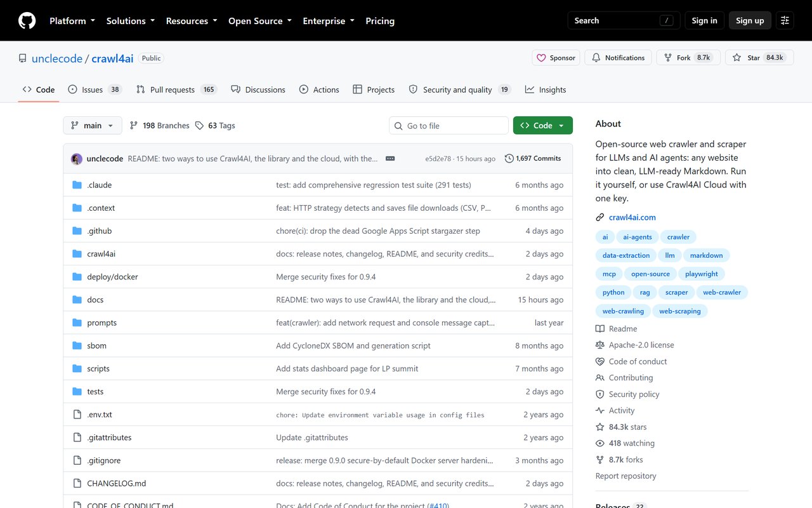Open the Pricing link
Image resolution: width=812 pixels, height=508 pixels.
[x=380, y=21]
